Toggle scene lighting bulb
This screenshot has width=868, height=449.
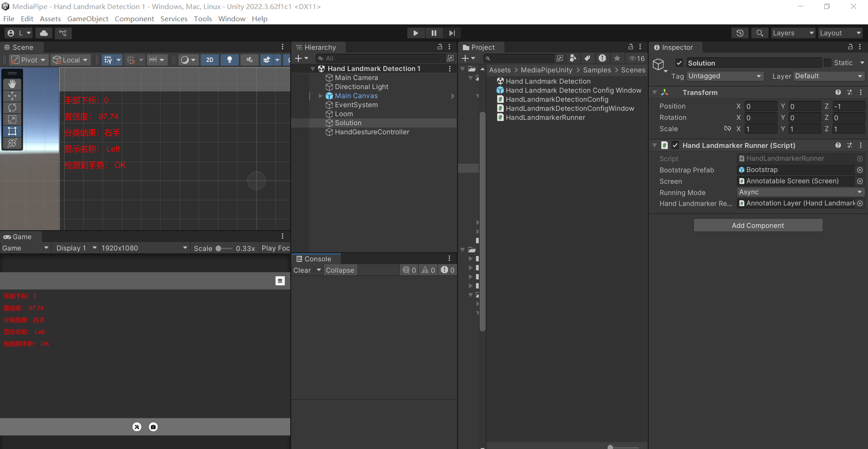pos(230,60)
